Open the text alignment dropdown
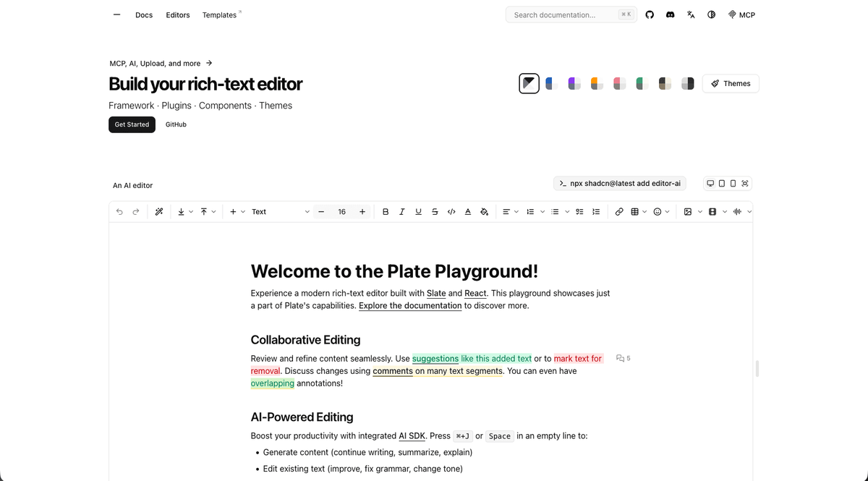The height and width of the screenshot is (481, 868). click(x=511, y=212)
